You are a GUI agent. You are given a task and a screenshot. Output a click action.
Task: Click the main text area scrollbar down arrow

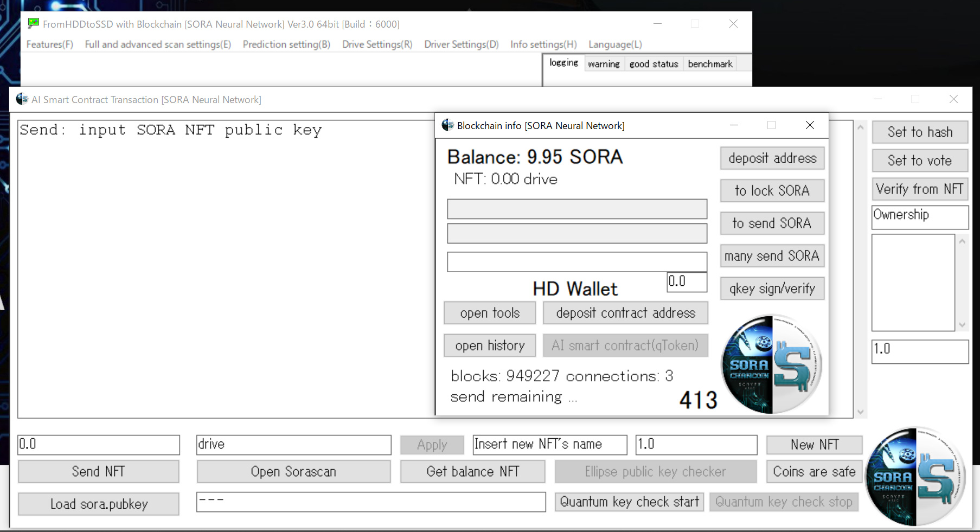[x=861, y=412]
